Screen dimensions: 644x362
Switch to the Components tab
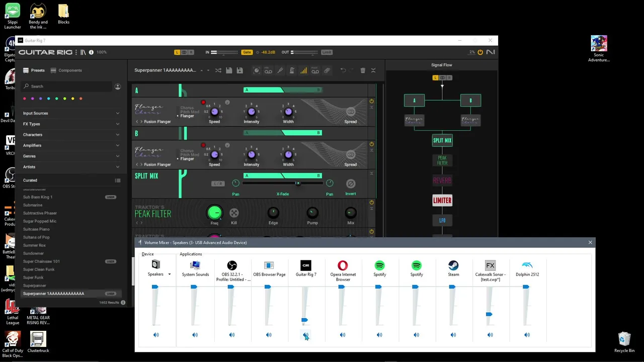(66, 70)
